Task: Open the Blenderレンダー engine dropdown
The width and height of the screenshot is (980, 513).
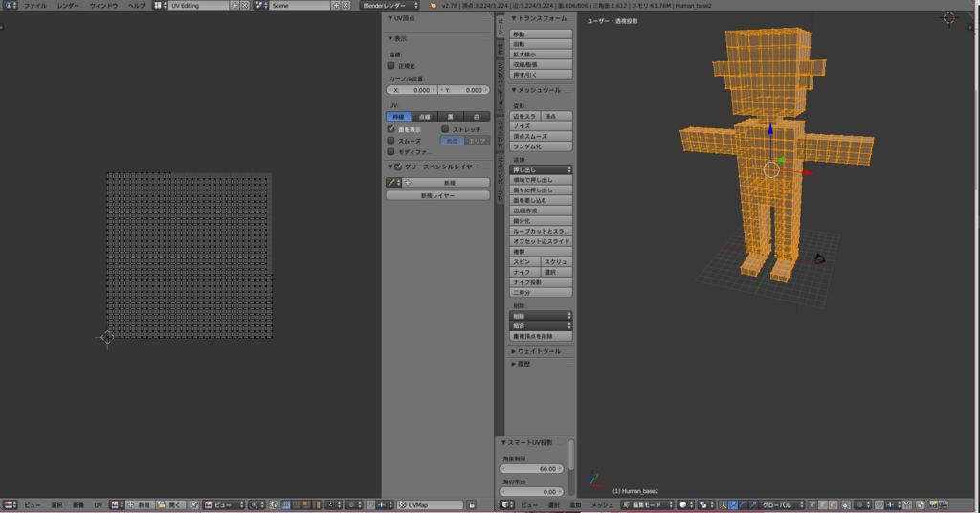Action: [390, 5]
